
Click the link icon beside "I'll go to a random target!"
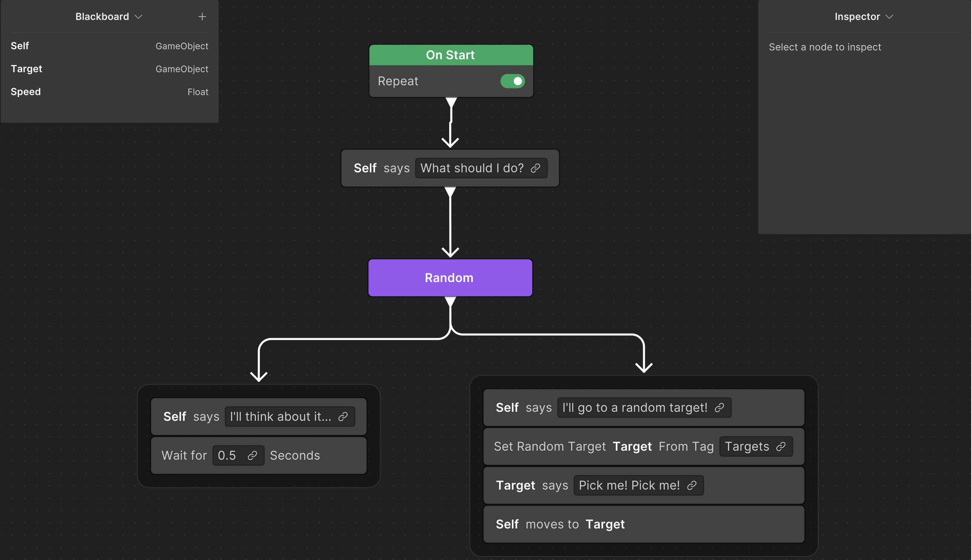click(719, 407)
